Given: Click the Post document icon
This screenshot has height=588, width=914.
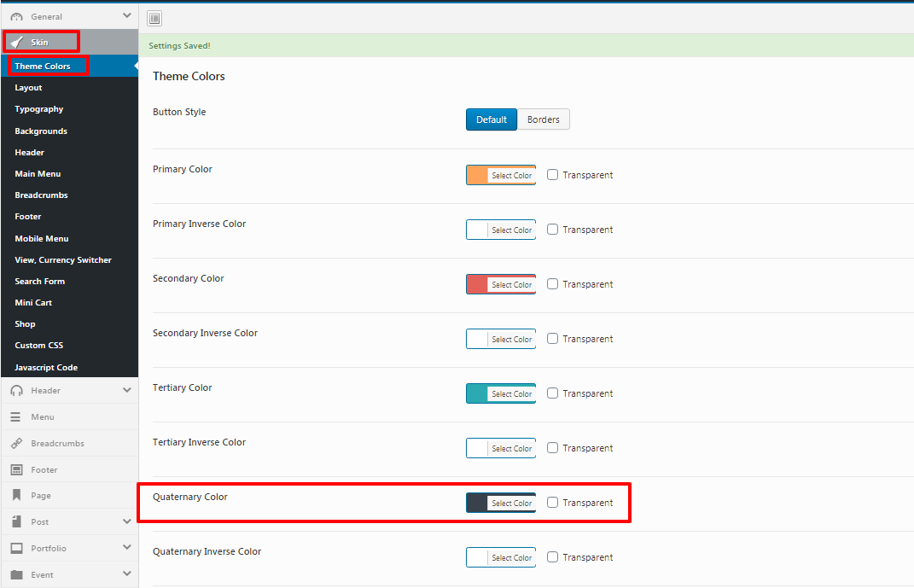Looking at the screenshot, I should pos(17,521).
